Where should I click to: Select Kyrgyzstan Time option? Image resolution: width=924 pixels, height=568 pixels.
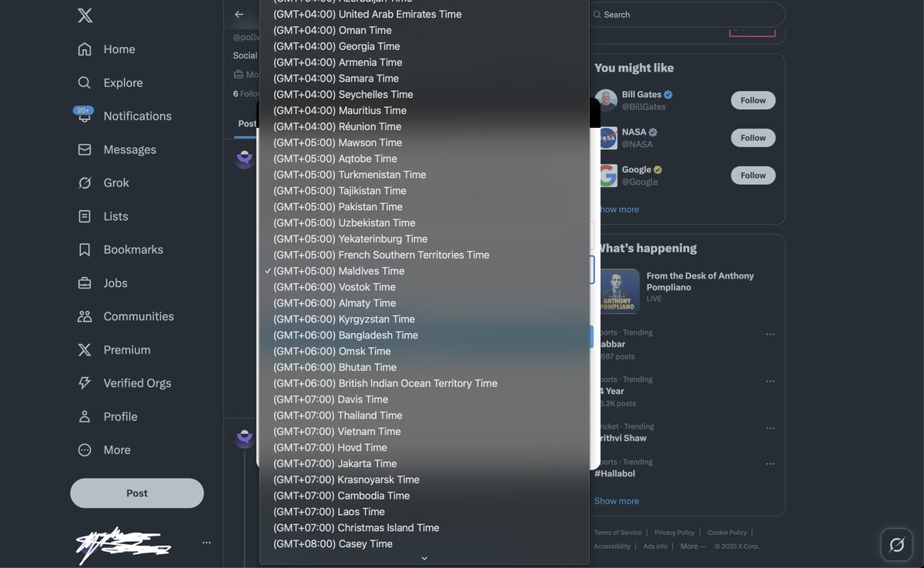(424, 319)
